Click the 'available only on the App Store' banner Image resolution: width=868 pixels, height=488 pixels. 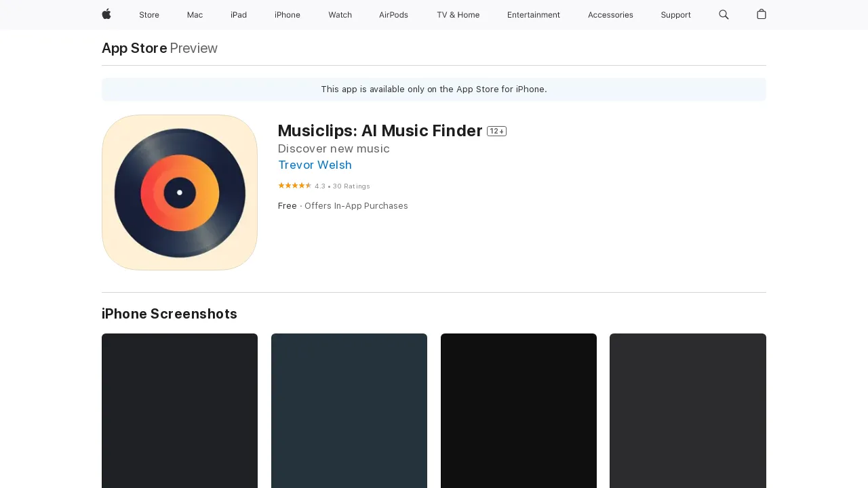434,89
